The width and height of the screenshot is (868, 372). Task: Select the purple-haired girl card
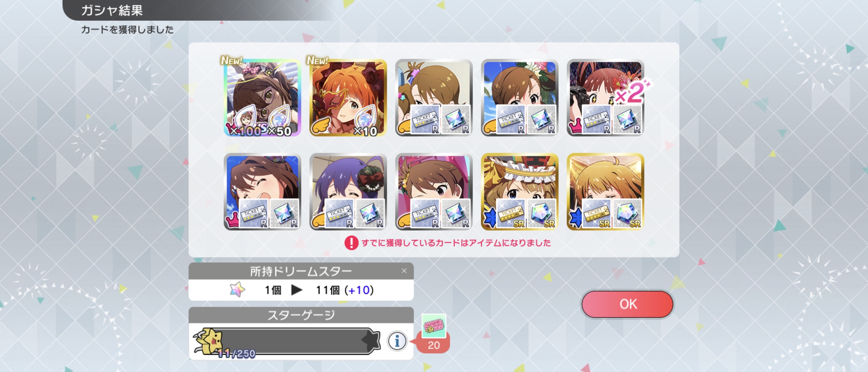tap(348, 192)
